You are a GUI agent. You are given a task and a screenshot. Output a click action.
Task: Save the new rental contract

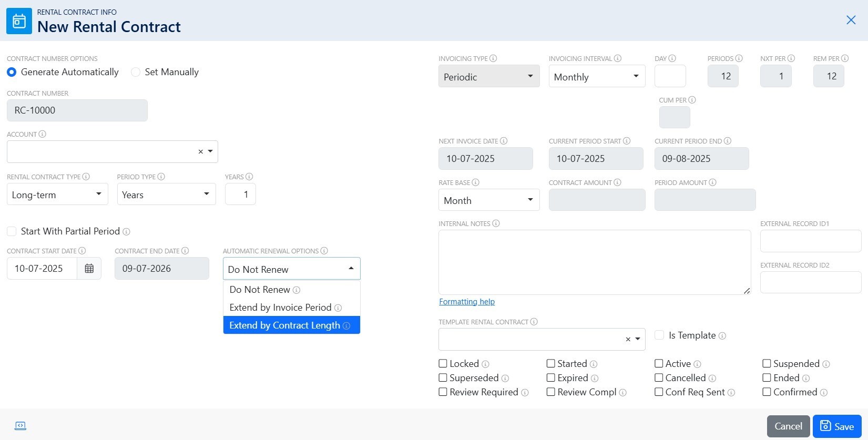[836, 426]
